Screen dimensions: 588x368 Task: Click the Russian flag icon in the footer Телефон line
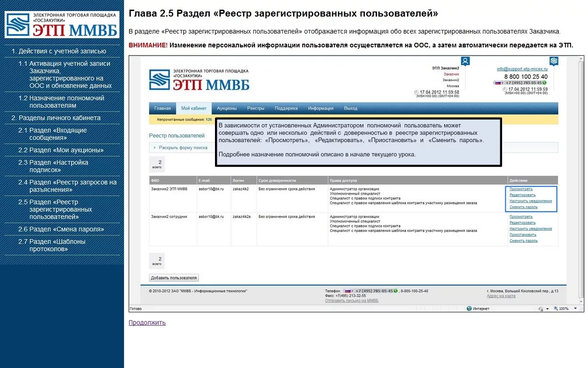pyautogui.click(x=348, y=291)
